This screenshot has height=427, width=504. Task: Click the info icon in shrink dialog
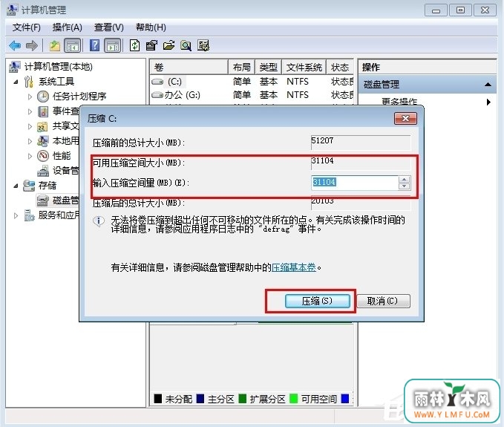point(99,221)
